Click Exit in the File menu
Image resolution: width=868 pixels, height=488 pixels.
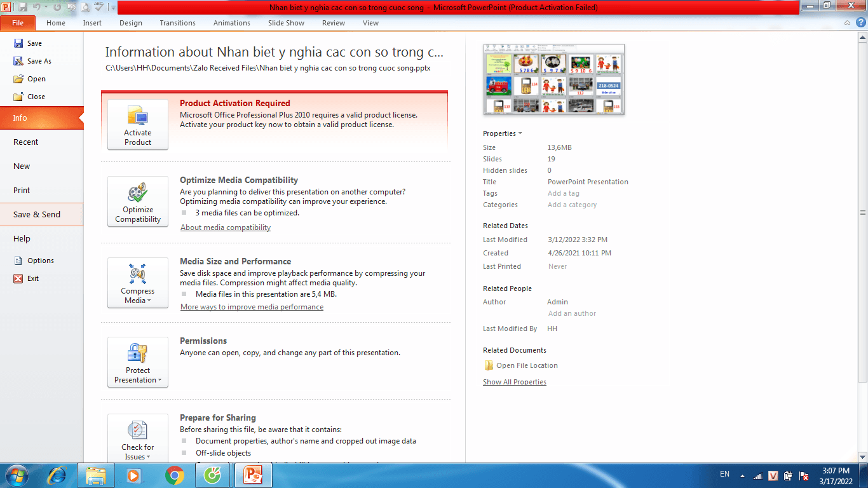(x=32, y=278)
